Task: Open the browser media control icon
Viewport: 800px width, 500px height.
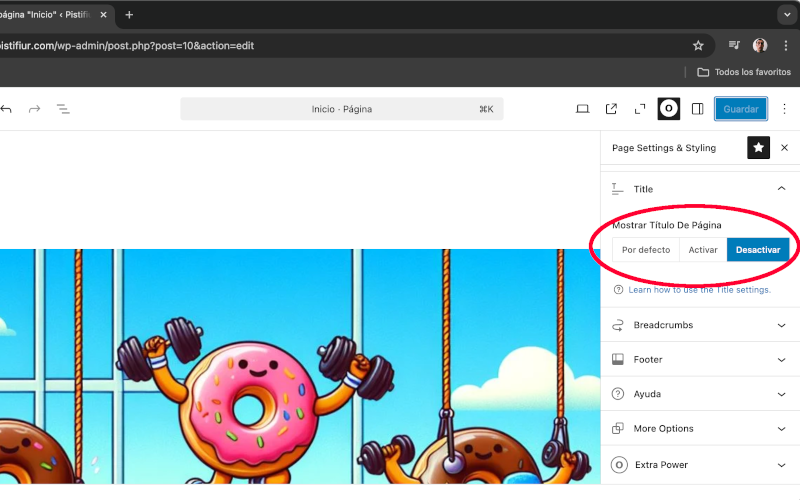Action: point(734,45)
